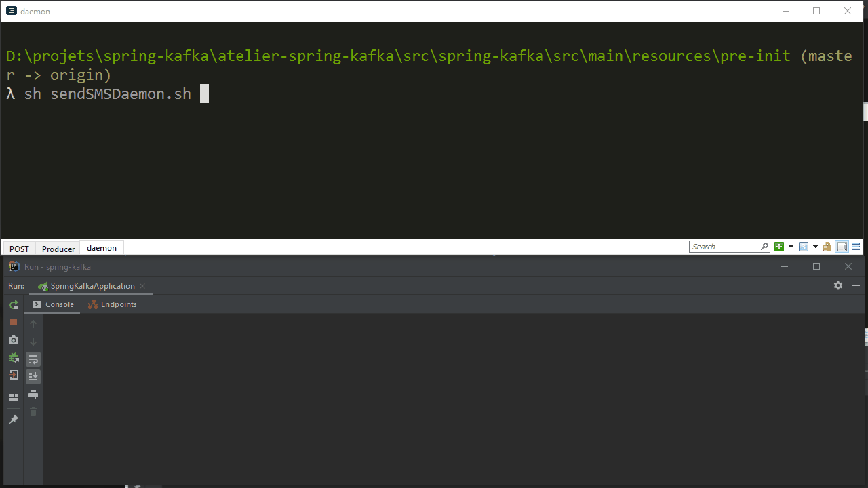Print the console output

tap(33, 394)
